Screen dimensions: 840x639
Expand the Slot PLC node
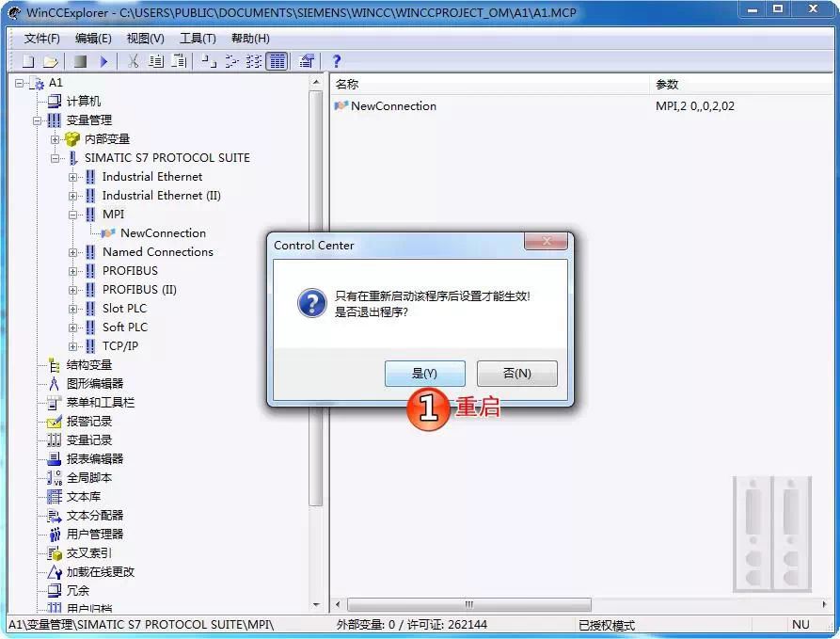tap(72, 309)
